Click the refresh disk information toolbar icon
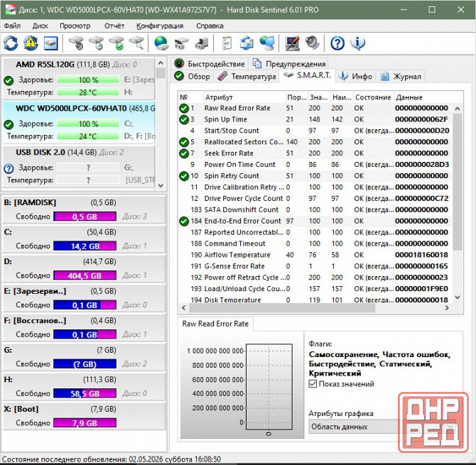The height and width of the screenshot is (465, 476). [x=11, y=43]
